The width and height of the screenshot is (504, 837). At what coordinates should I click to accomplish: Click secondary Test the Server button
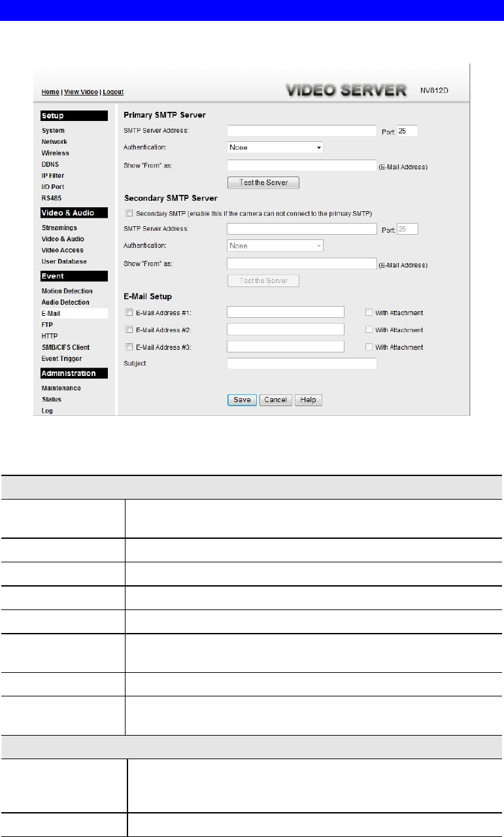tap(263, 281)
